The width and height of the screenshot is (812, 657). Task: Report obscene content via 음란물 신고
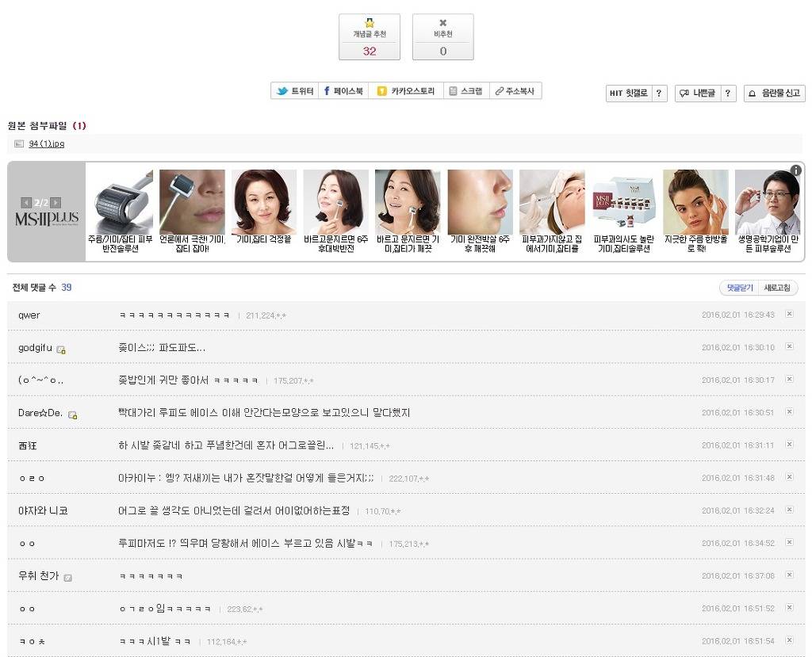(x=774, y=94)
